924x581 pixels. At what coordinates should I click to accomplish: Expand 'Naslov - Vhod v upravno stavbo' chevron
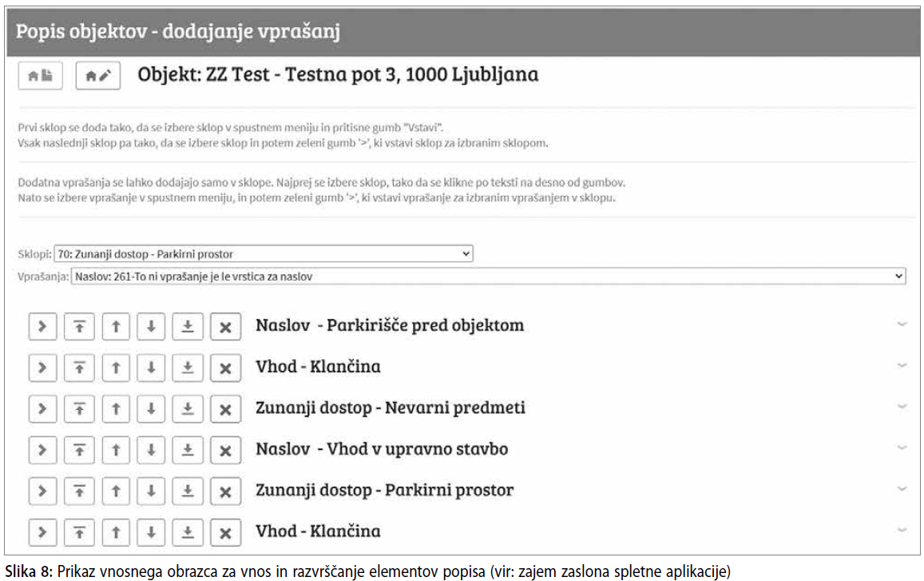(x=902, y=448)
